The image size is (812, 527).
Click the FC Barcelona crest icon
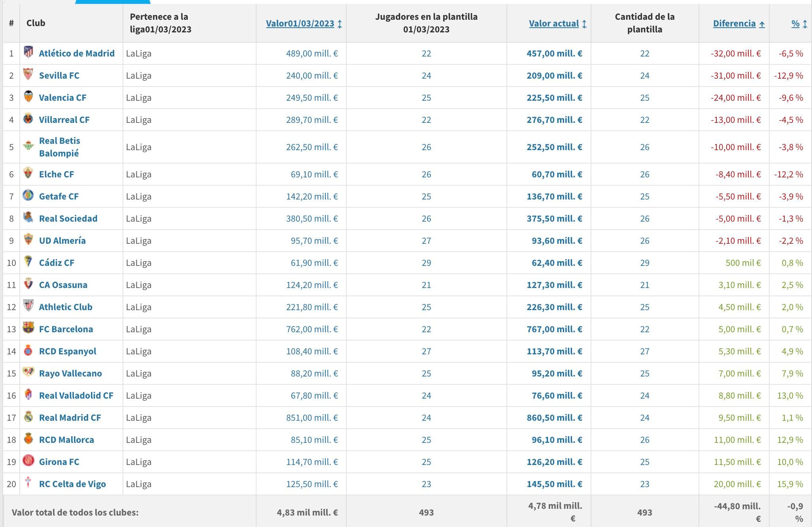[x=28, y=327]
